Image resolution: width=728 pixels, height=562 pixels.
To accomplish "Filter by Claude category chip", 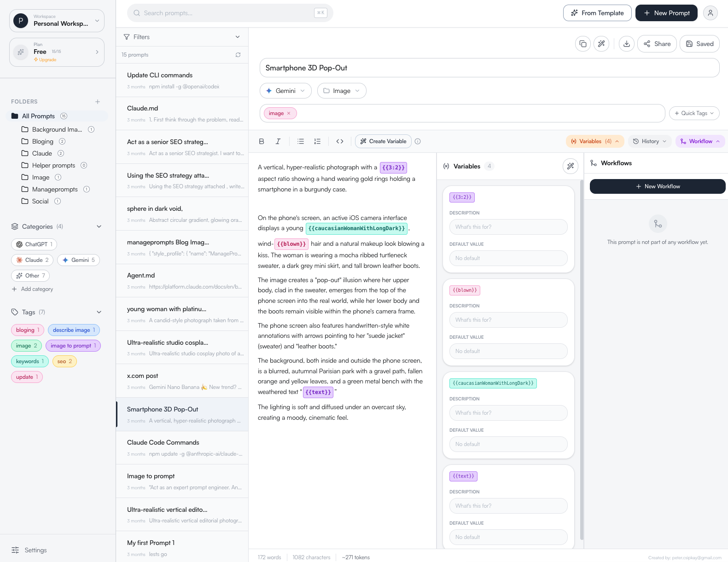I will point(32,260).
